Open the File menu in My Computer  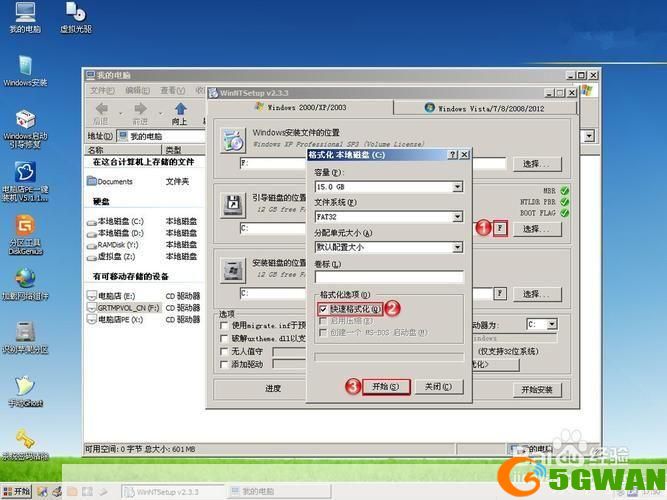point(102,91)
